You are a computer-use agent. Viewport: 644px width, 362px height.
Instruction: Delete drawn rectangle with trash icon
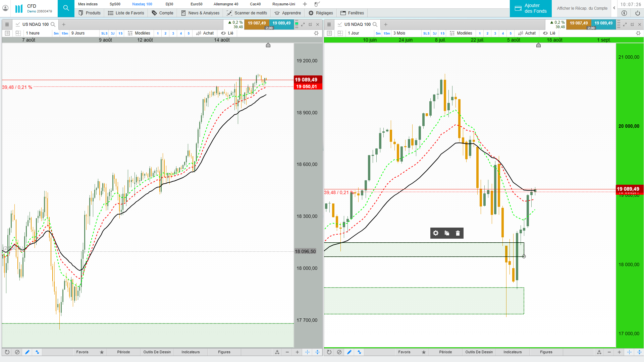click(458, 233)
